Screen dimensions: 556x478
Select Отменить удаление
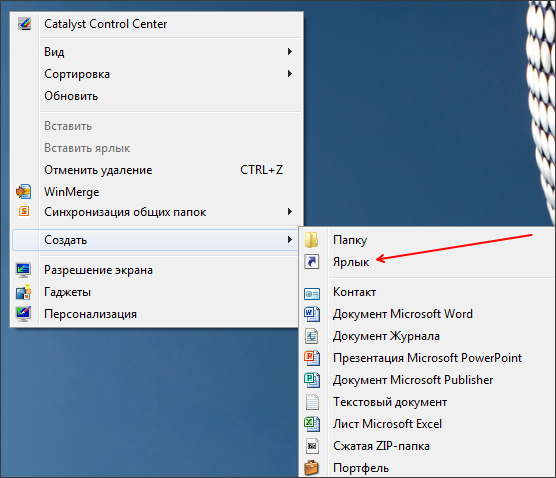click(x=156, y=170)
